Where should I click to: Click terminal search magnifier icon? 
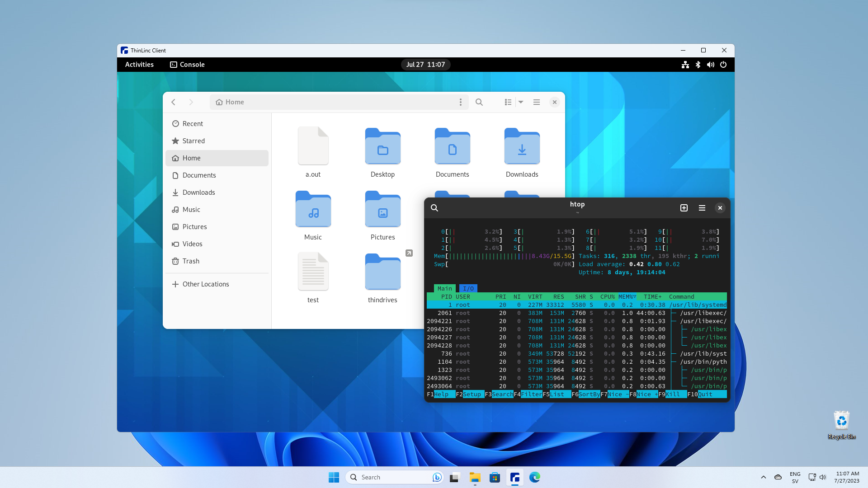(434, 208)
